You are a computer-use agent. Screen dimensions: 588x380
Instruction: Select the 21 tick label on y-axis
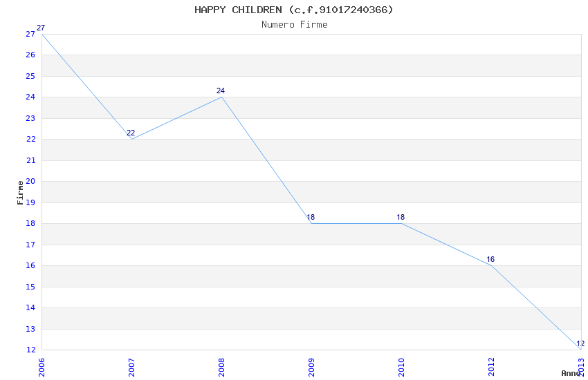30,160
